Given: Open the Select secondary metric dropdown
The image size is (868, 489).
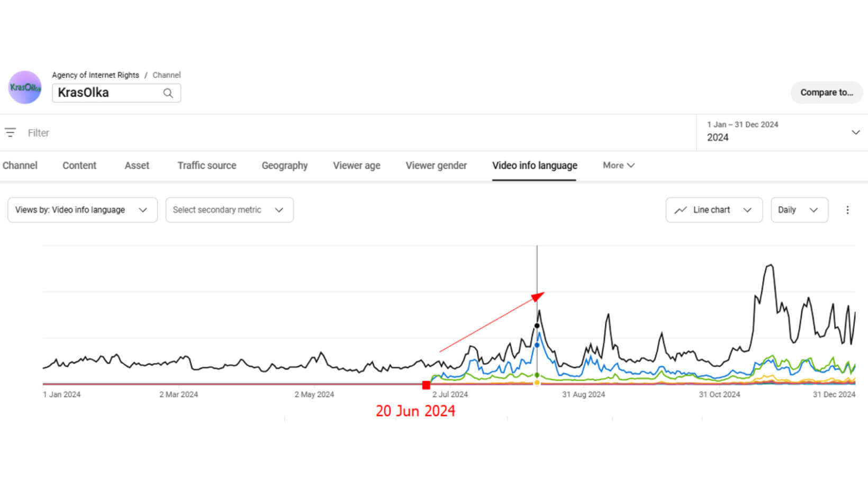Looking at the screenshot, I should 229,210.
